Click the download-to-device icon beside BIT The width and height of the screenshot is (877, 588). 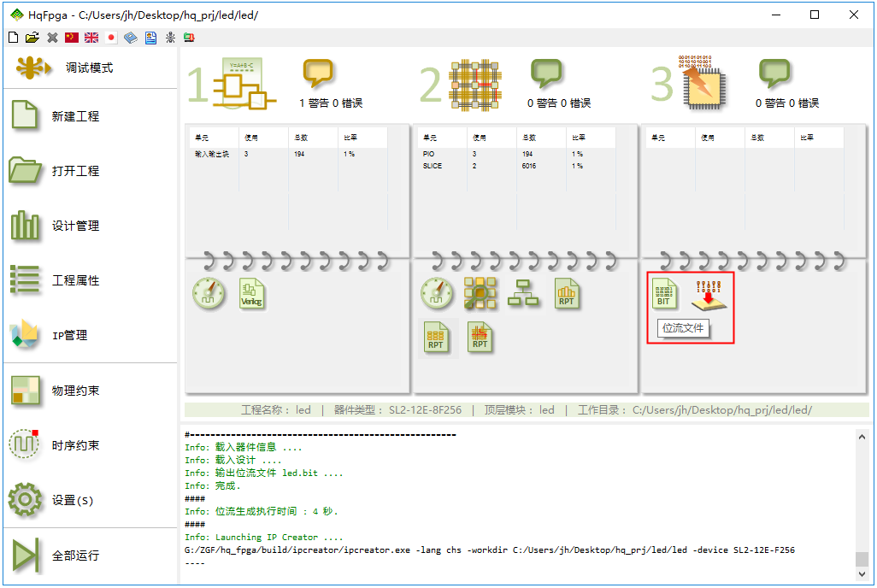[x=709, y=294]
